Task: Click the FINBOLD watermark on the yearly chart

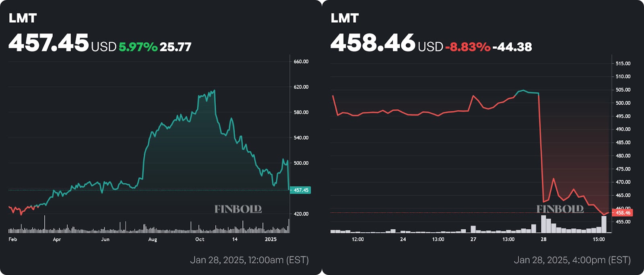Action: 238,209
